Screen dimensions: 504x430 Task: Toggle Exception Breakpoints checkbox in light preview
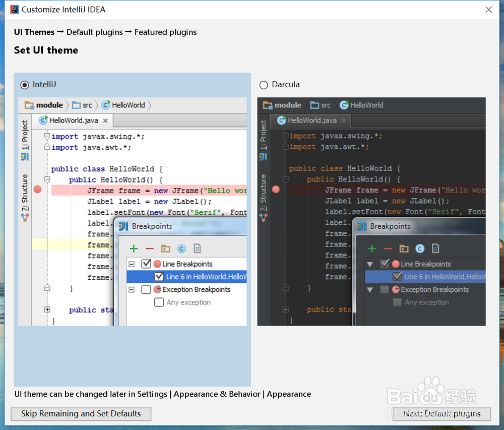coord(146,289)
